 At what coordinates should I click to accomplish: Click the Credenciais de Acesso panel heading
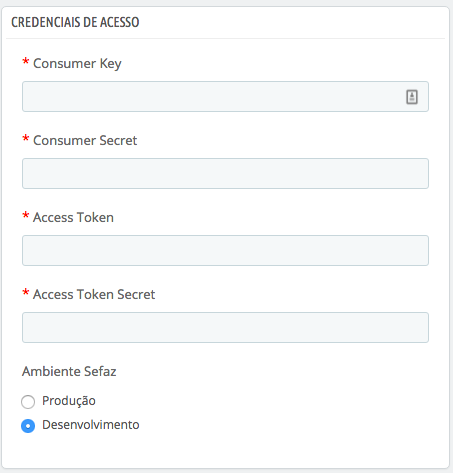tap(75, 22)
